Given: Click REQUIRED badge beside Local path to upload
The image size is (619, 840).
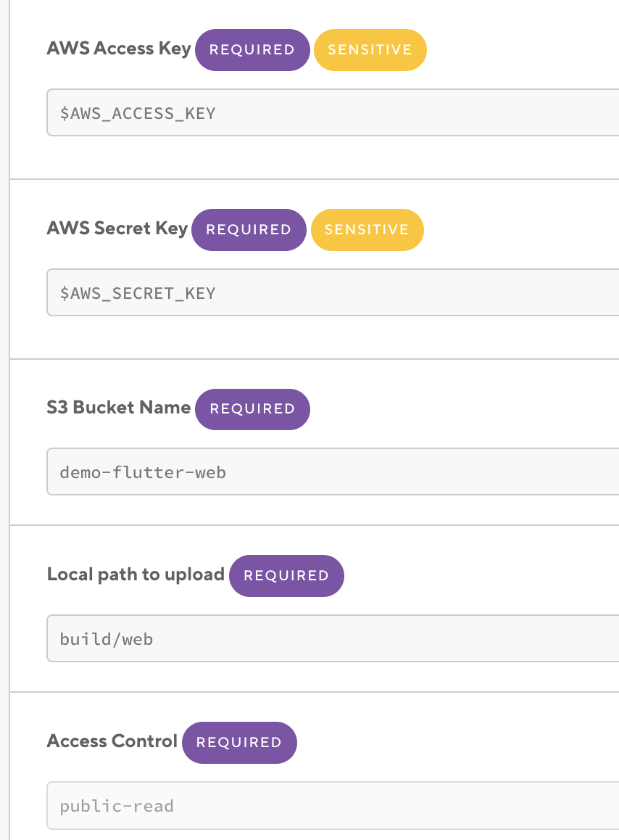Looking at the screenshot, I should tap(286, 576).
